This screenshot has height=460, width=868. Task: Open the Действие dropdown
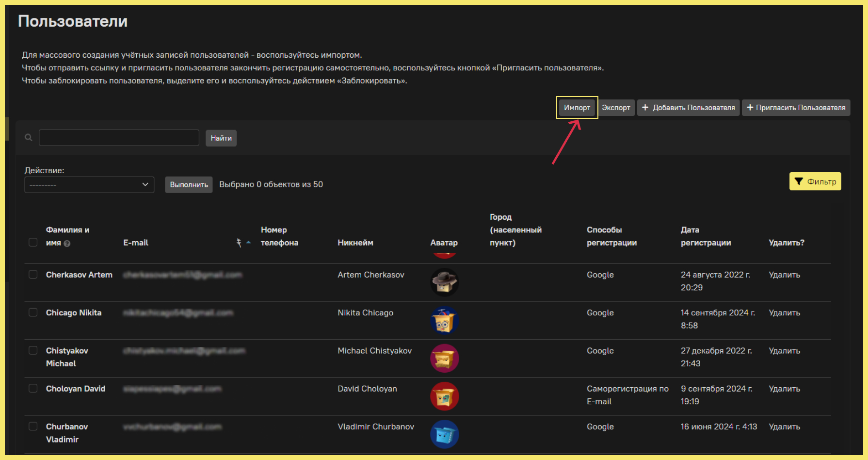89,184
